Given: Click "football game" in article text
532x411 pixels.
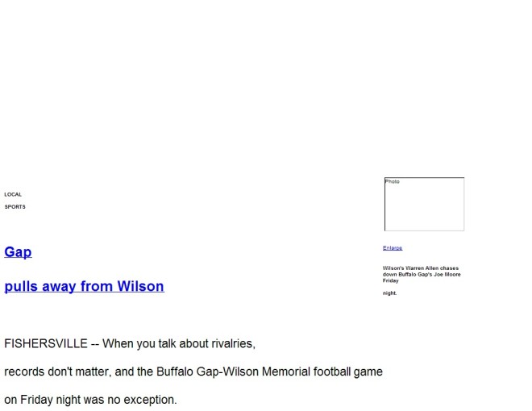Looking at the screenshot, I should 348,372.
